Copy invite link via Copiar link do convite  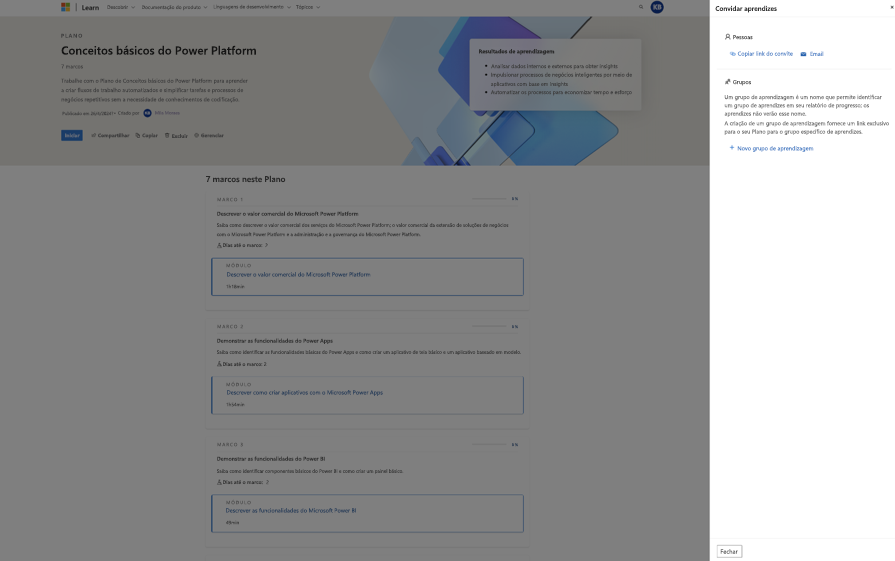click(761, 54)
